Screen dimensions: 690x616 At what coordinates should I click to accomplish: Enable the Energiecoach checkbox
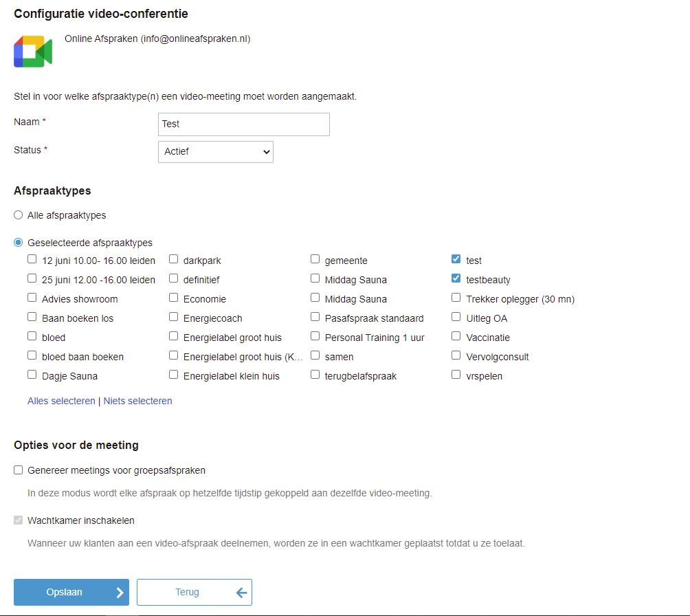coord(174,318)
